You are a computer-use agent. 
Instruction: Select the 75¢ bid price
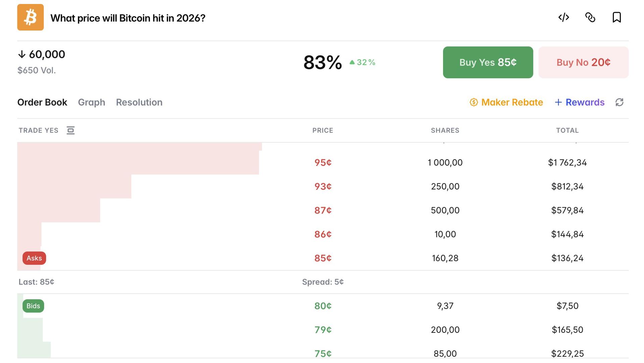point(323,354)
